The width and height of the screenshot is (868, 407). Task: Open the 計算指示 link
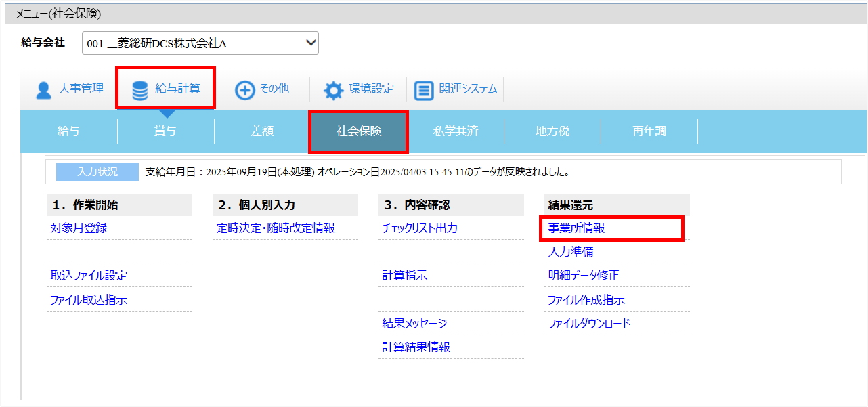coord(405,276)
